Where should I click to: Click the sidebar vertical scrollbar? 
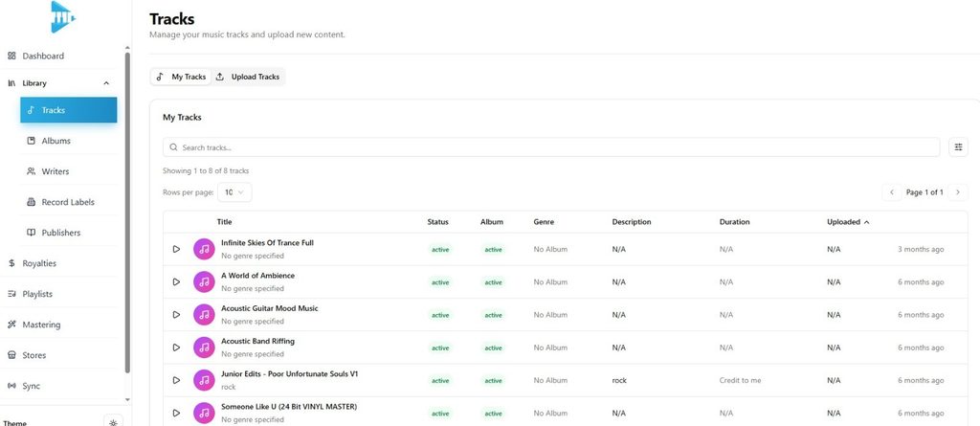coord(127,213)
